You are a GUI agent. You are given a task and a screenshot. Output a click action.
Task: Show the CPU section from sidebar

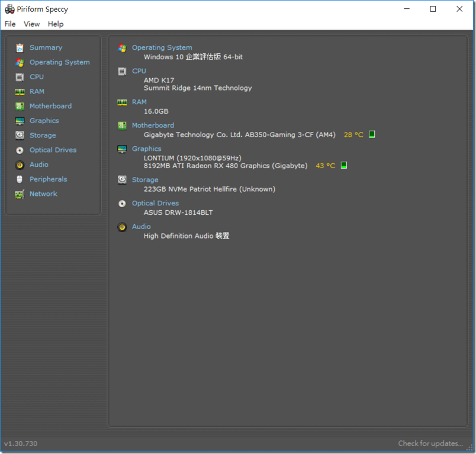click(37, 77)
